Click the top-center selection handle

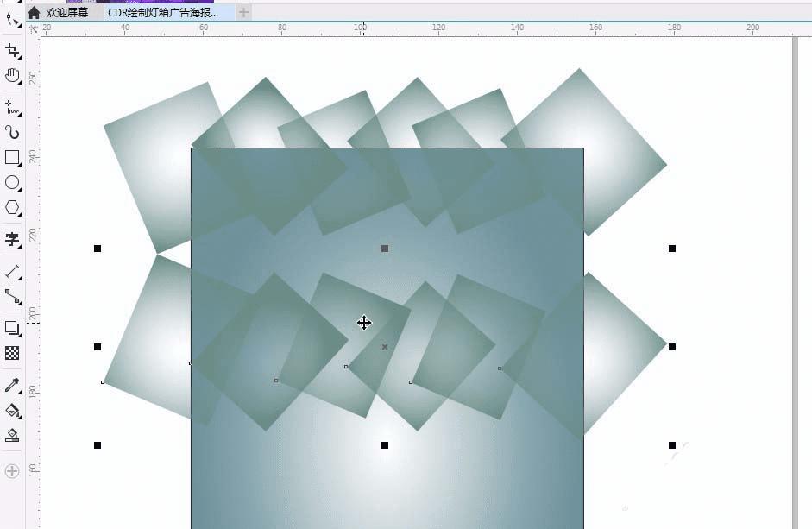pos(385,249)
